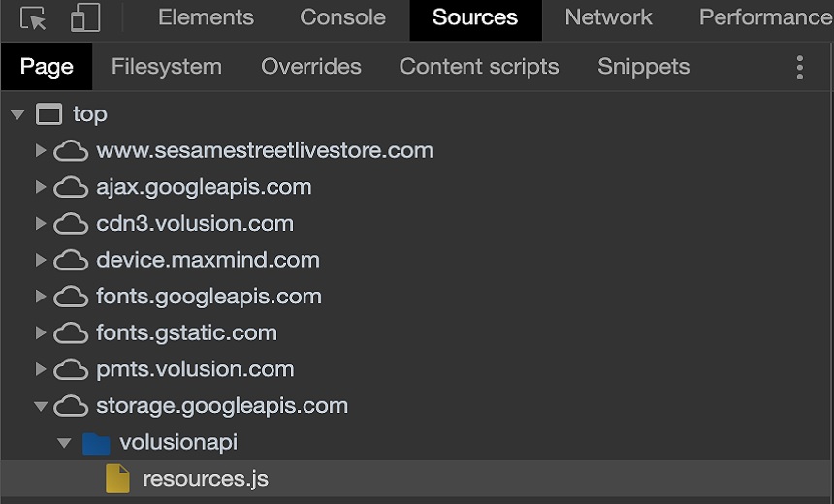Open the three-dot more options menu
Viewport: 834px width, 504px height.
pyautogui.click(x=799, y=68)
